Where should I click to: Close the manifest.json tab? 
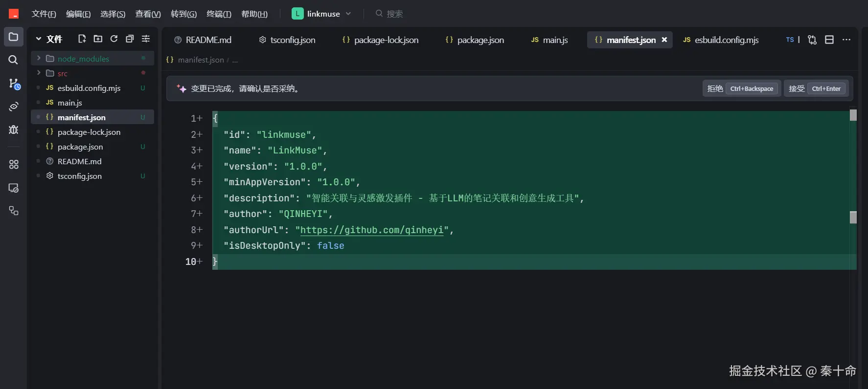(x=664, y=40)
